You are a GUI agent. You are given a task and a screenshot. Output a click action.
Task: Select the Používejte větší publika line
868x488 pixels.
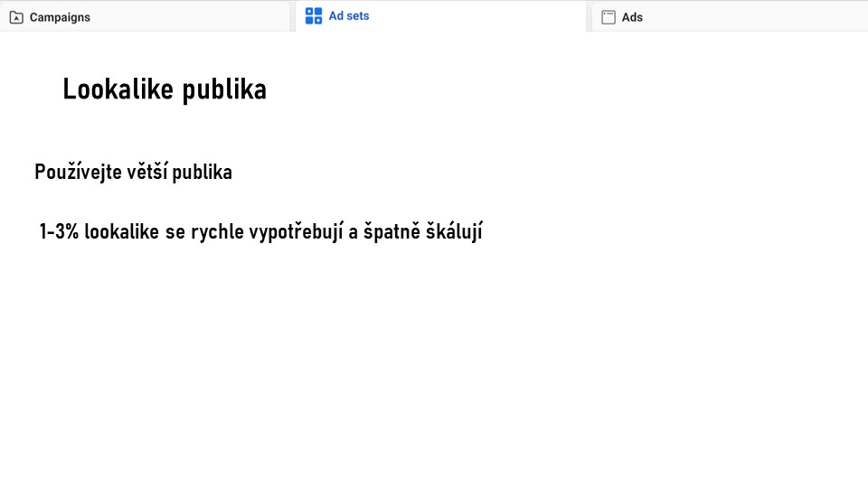134,172
